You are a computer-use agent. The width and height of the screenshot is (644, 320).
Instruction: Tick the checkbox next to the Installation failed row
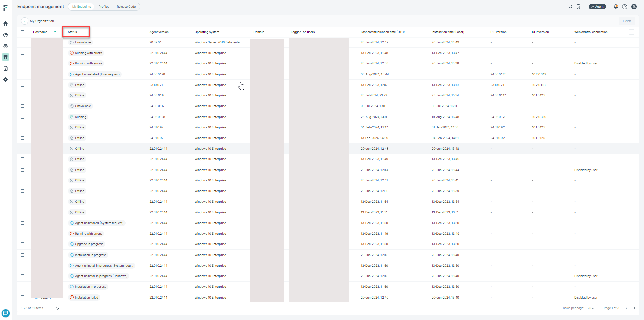pyautogui.click(x=23, y=298)
